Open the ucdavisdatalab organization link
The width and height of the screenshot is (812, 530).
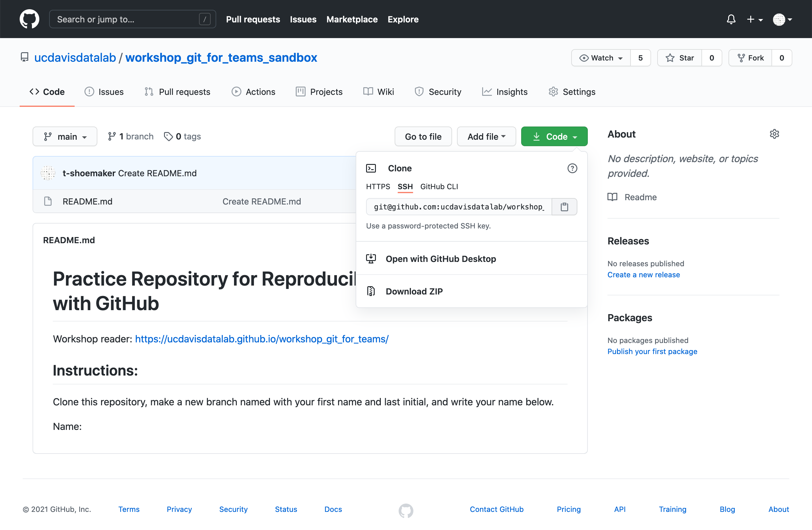(x=75, y=58)
